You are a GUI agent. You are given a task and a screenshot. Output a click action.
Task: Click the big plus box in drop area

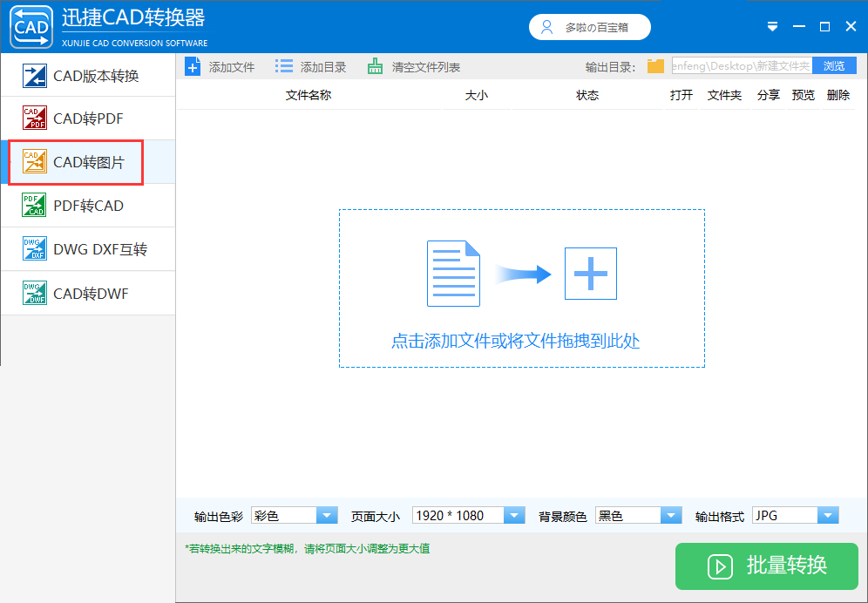pyautogui.click(x=591, y=274)
